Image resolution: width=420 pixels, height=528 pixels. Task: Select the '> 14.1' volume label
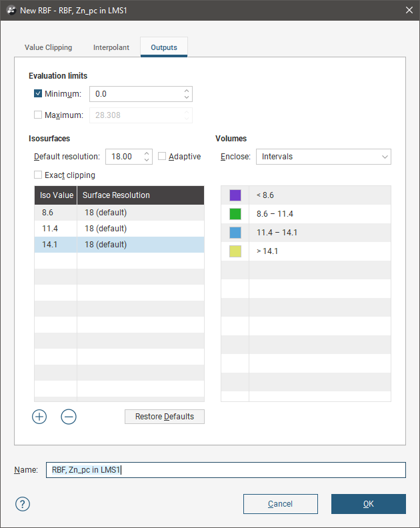[267, 251]
